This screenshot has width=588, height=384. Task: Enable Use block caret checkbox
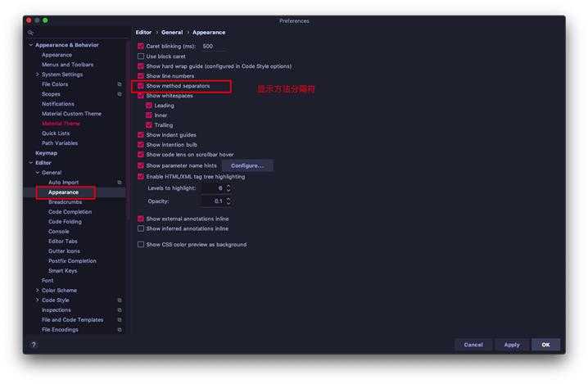(141, 56)
